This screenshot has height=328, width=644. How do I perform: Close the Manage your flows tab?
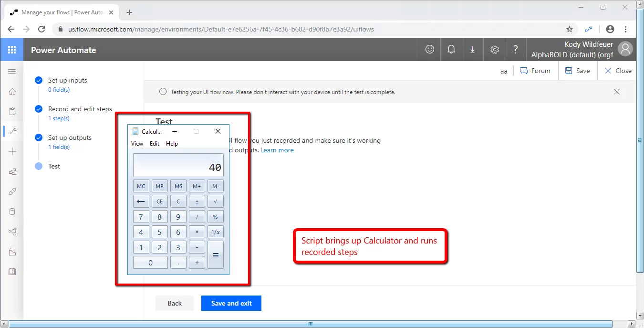111,12
